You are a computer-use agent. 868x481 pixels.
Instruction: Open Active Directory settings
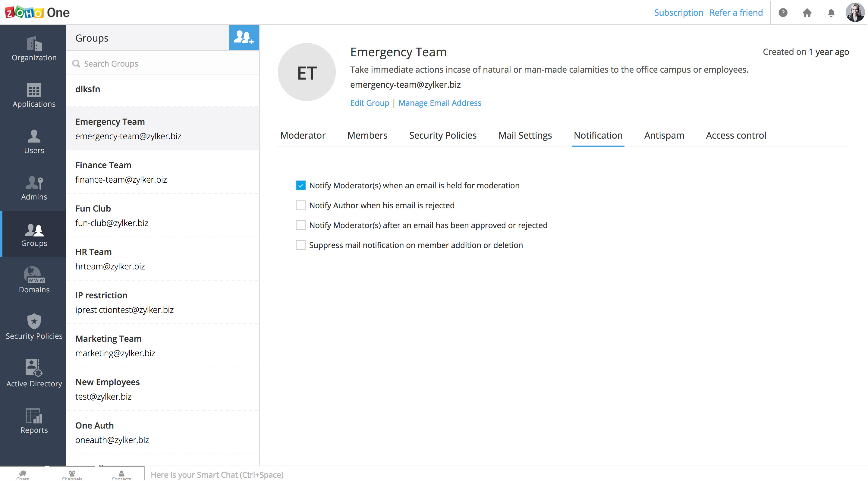[x=34, y=373]
